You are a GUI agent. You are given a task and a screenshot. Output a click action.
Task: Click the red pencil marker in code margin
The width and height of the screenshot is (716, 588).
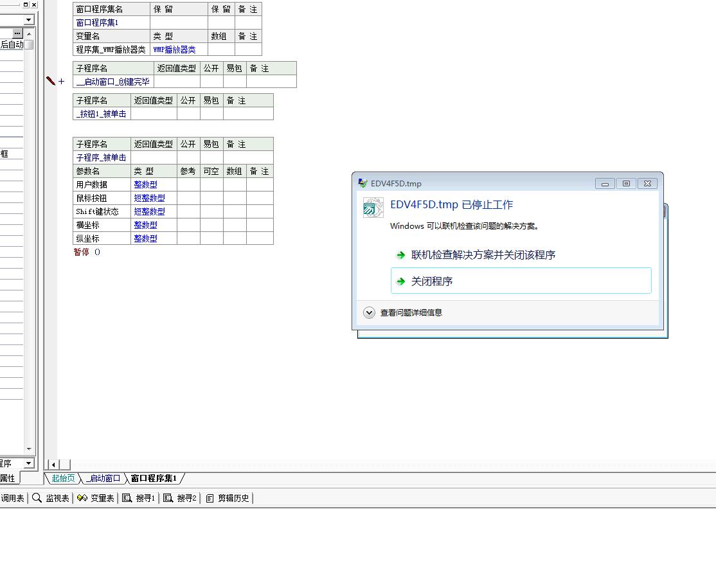click(51, 81)
